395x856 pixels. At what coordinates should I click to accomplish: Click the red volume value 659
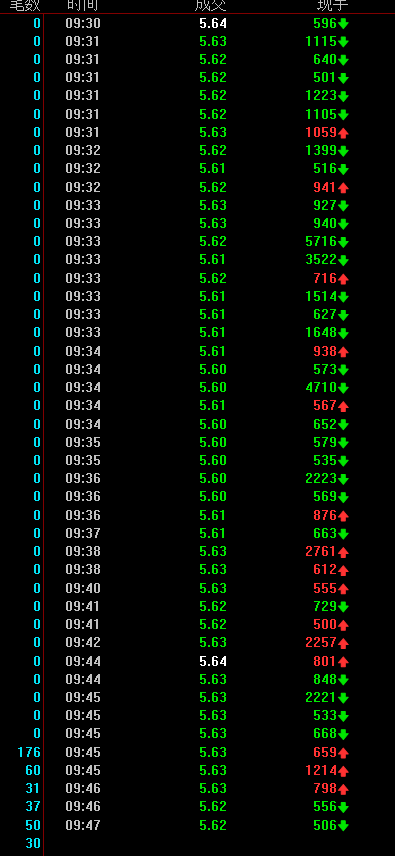coord(325,752)
